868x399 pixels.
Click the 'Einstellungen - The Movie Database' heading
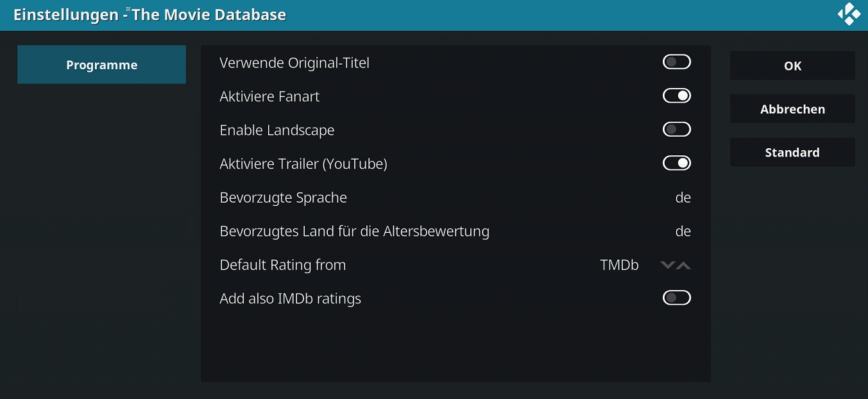[x=149, y=15]
